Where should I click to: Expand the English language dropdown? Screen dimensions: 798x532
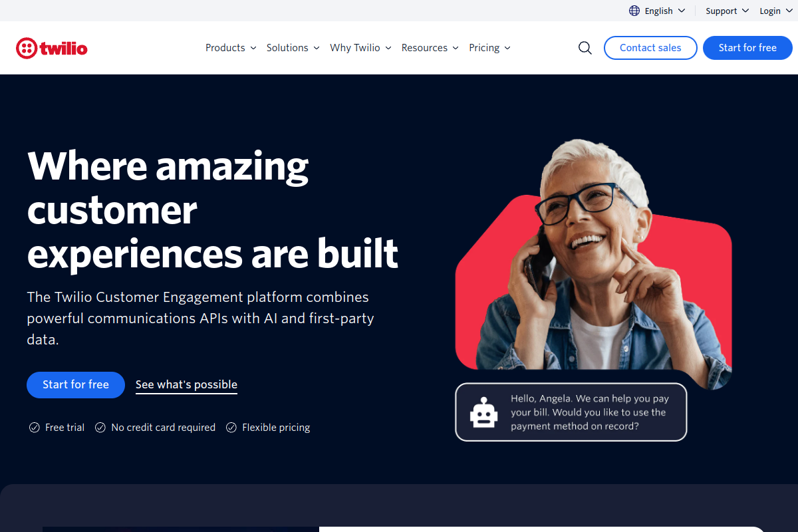[x=658, y=10]
